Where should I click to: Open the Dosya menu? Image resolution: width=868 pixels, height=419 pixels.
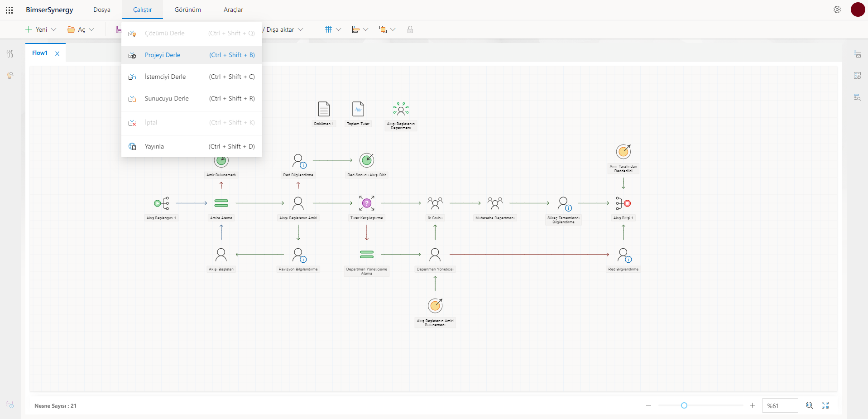tap(102, 10)
